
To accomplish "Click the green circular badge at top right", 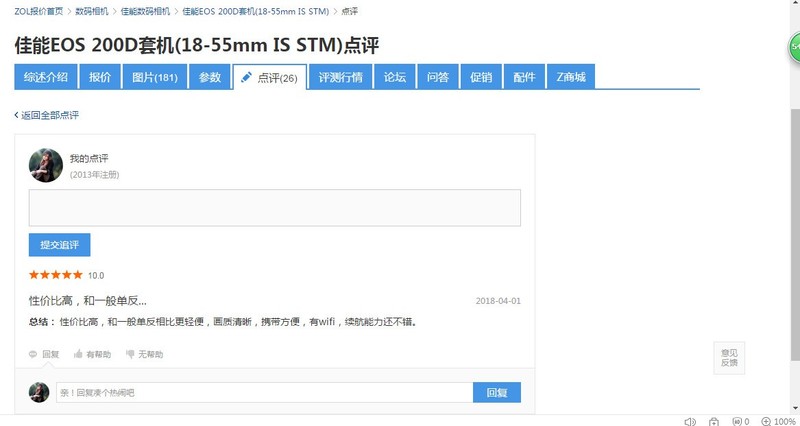I will pyautogui.click(x=794, y=47).
